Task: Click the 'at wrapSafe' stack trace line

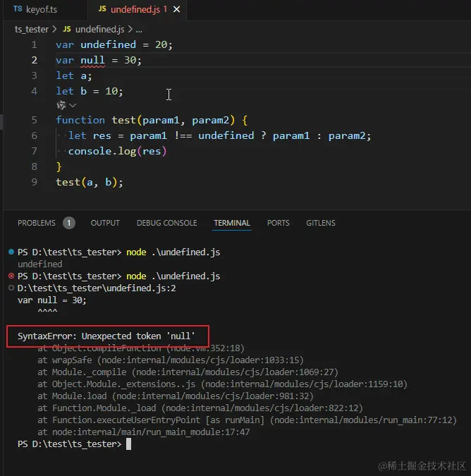Action: point(170,360)
